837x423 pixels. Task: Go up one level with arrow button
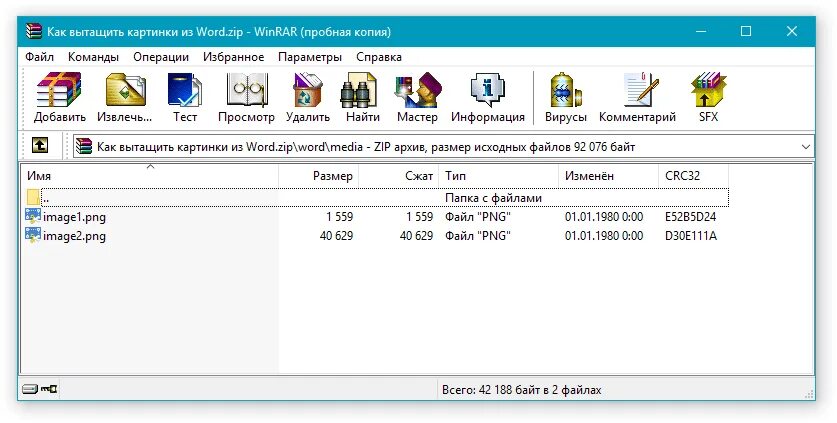tap(40, 145)
